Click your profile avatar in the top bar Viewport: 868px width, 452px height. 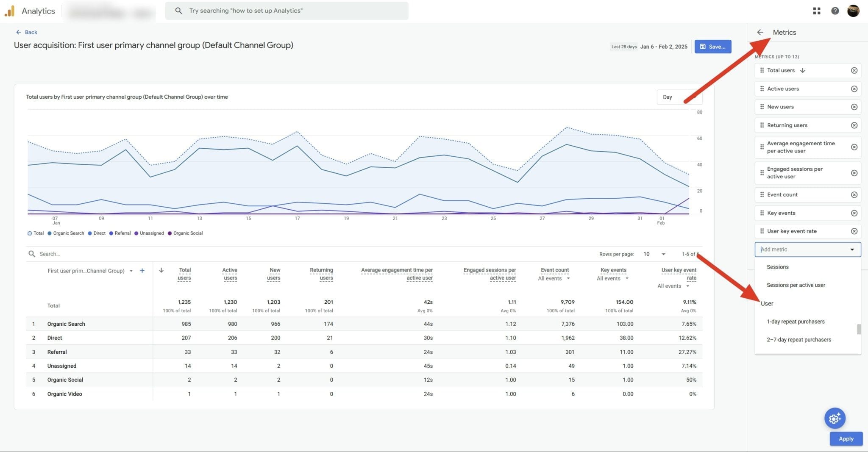click(854, 11)
